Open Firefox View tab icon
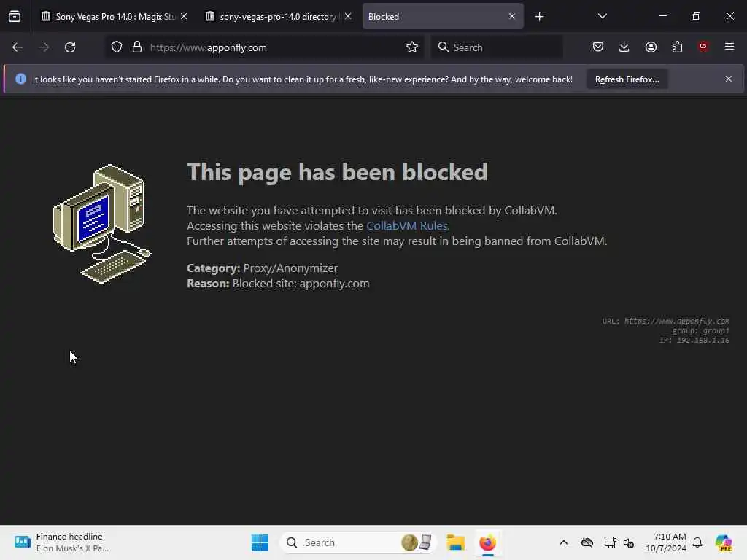Viewport: 747px width, 560px height. (15, 16)
